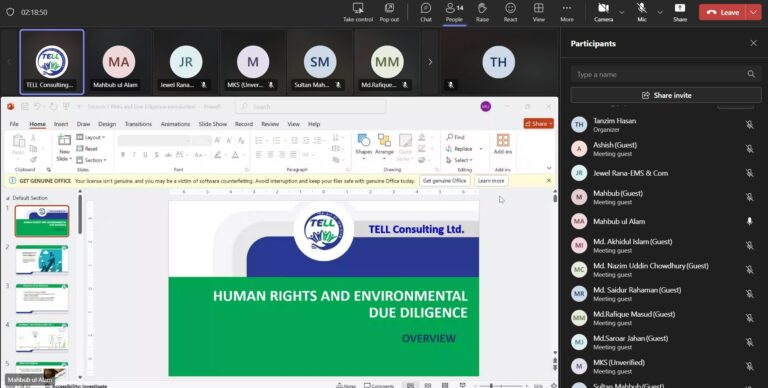Open the Camera options dropdown arrow

coord(622,12)
